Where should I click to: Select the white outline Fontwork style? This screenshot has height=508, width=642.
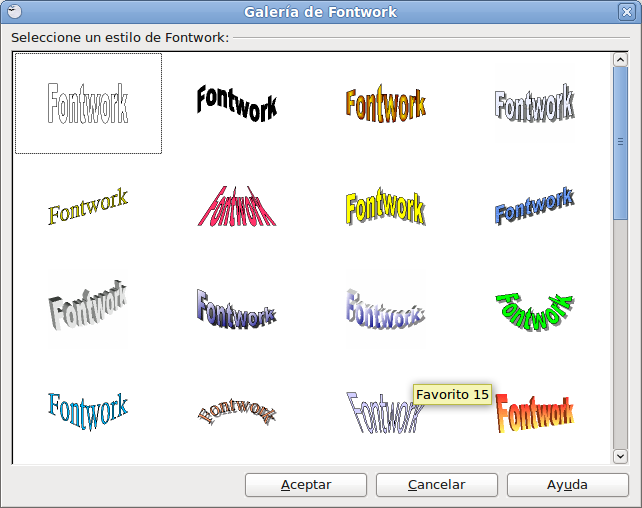coord(88,103)
